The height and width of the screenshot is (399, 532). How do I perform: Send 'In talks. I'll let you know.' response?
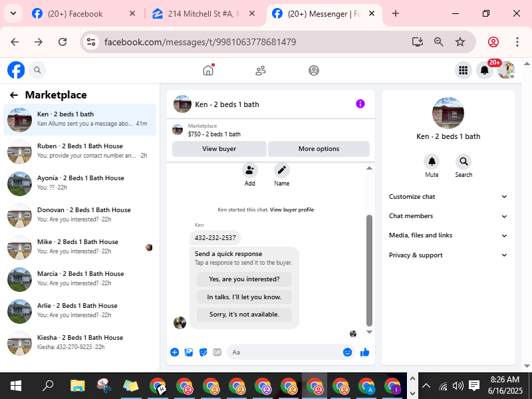coord(244,297)
